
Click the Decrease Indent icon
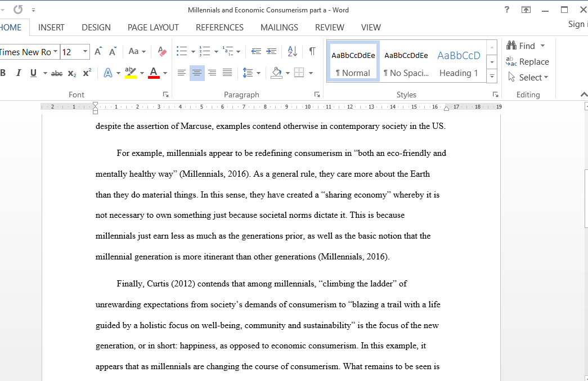click(256, 51)
